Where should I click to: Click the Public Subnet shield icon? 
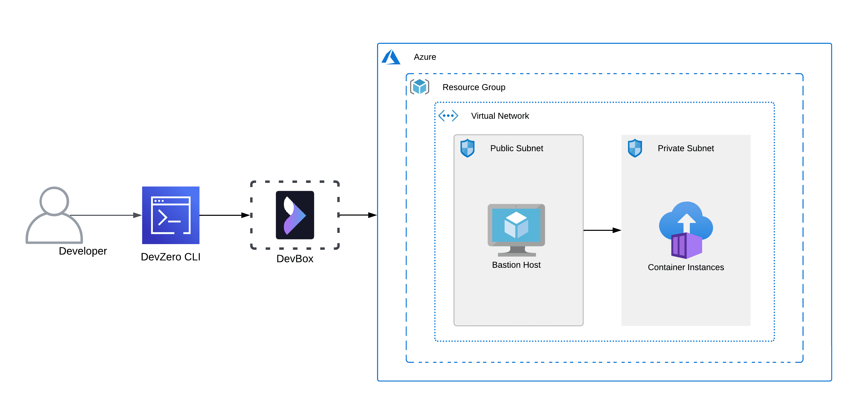click(x=467, y=148)
